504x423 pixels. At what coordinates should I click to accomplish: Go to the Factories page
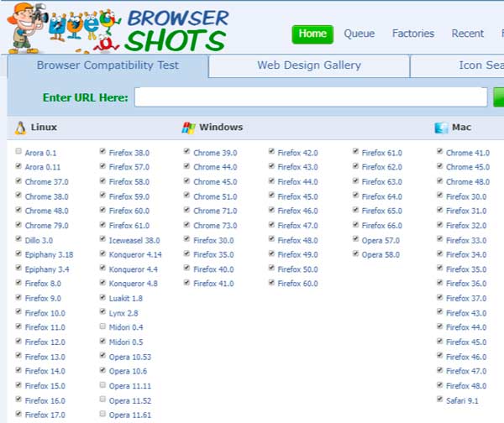(x=413, y=34)
